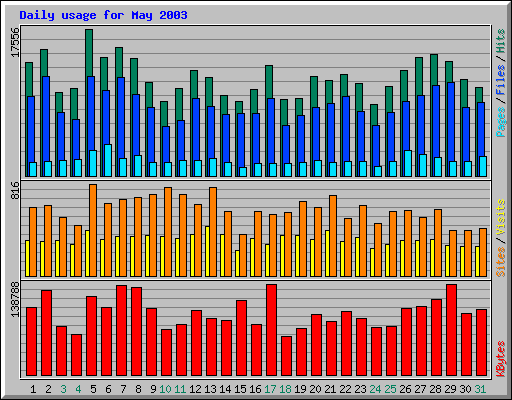The height and width of the screenshot is (400, 512).
Task: Click day 2 on the x-axis
Action: click(48, 389)
